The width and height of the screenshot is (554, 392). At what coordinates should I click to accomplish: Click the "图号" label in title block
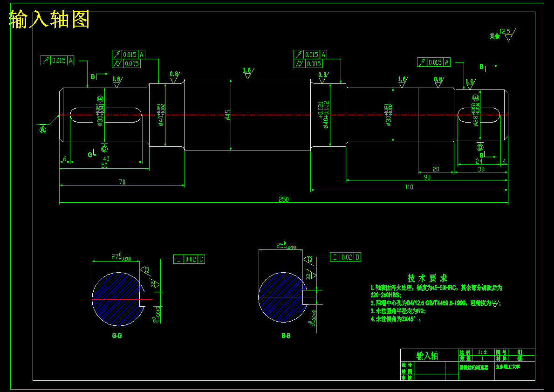pyautogui.click(x=501, y=352)
